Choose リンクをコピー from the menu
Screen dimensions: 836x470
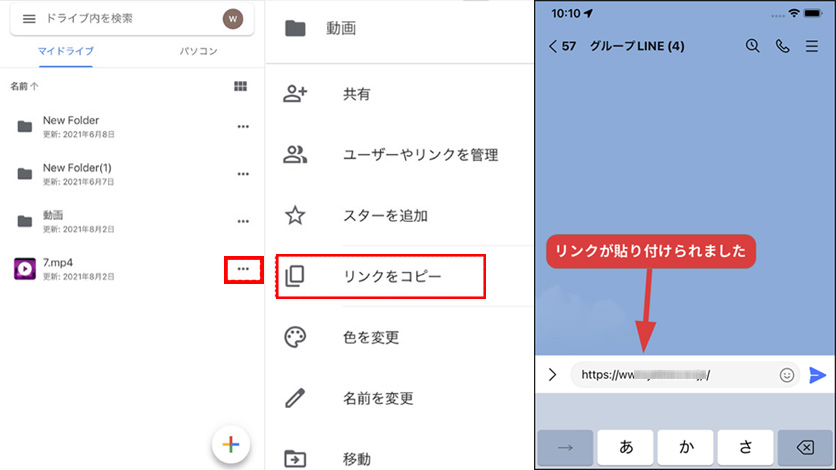(381, 277)
